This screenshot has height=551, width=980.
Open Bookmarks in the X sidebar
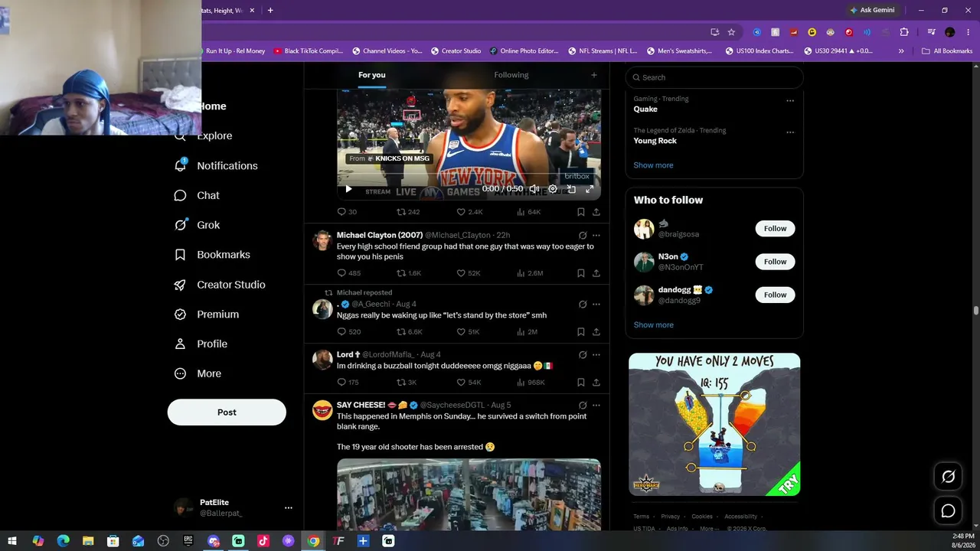(x=212, y=255)
